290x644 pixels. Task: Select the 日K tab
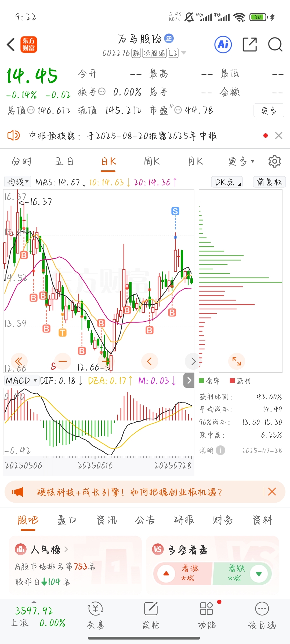[x=108, y=161]
